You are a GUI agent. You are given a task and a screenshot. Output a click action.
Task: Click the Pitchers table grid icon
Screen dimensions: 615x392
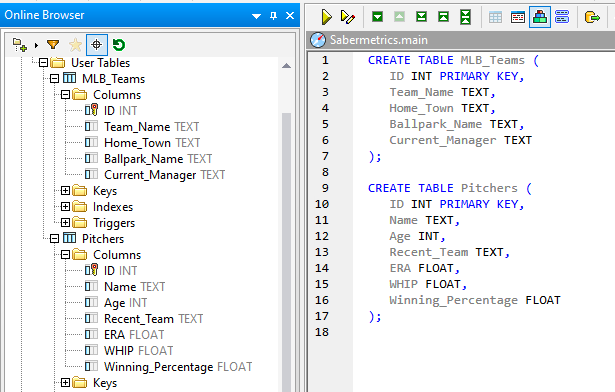point(69,238)
